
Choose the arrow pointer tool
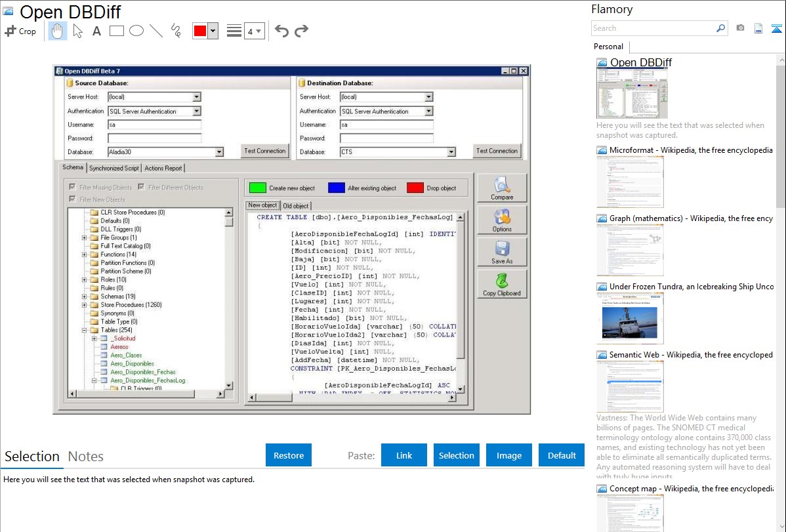tap(77, 31)
